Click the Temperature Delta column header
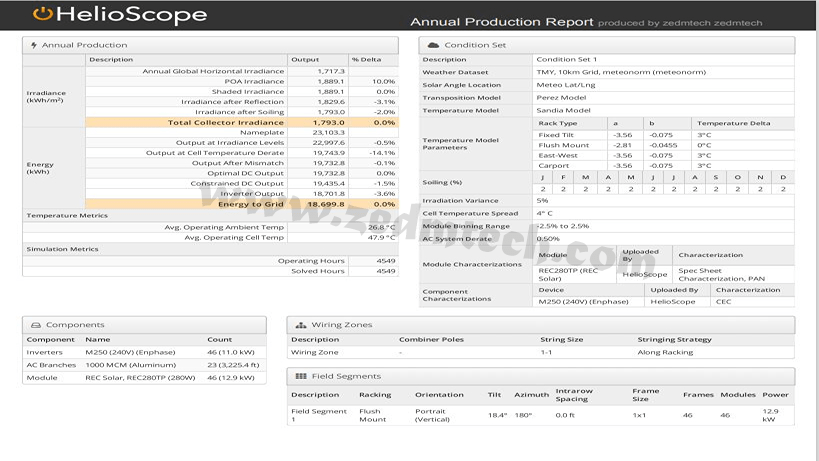 point(733,123)
